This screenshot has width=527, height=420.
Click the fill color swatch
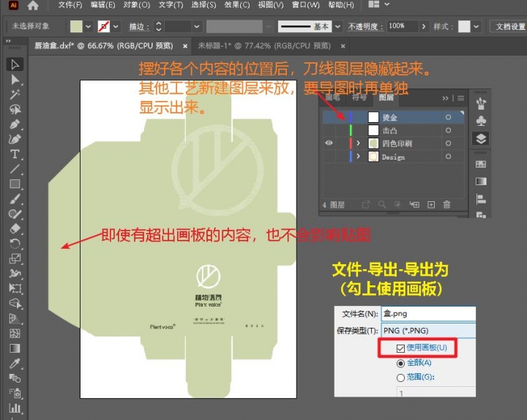pos(76,26)
